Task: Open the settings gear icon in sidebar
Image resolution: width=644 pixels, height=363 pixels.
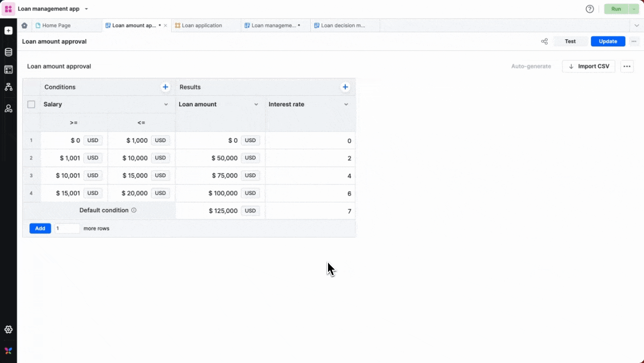Action: (x=8, y=329)
